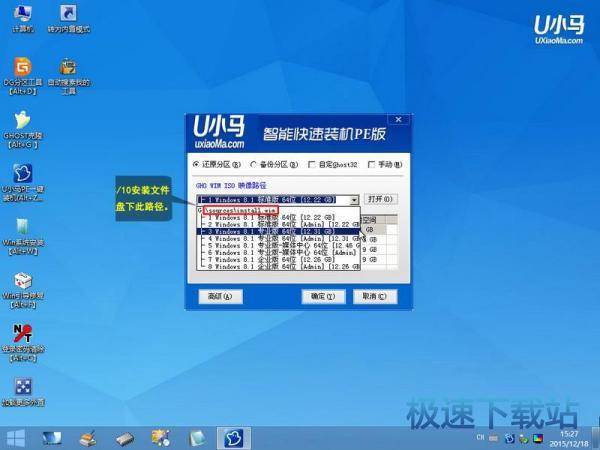This screenshot has width=600, height=450.
Task: Open the Win boot repair (Alt+F) icon
Action: (x=23, y=290)
